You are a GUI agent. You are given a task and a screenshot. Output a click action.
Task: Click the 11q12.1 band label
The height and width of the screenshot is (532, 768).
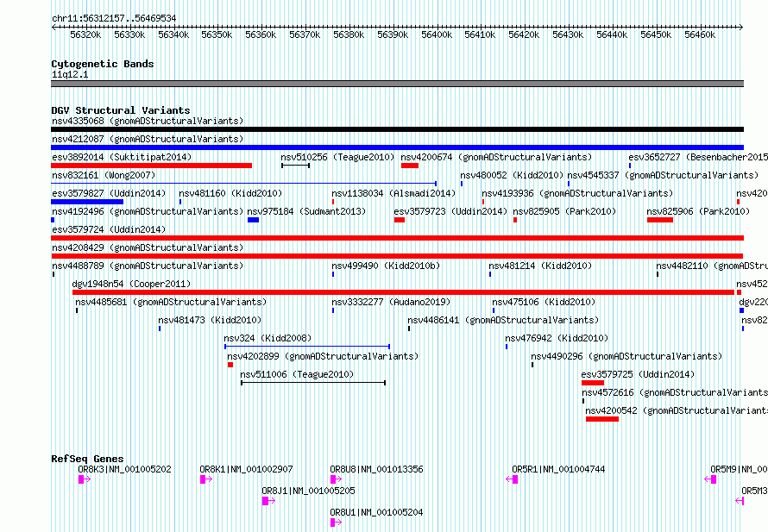pyautogui.click(x=70, y=74)
